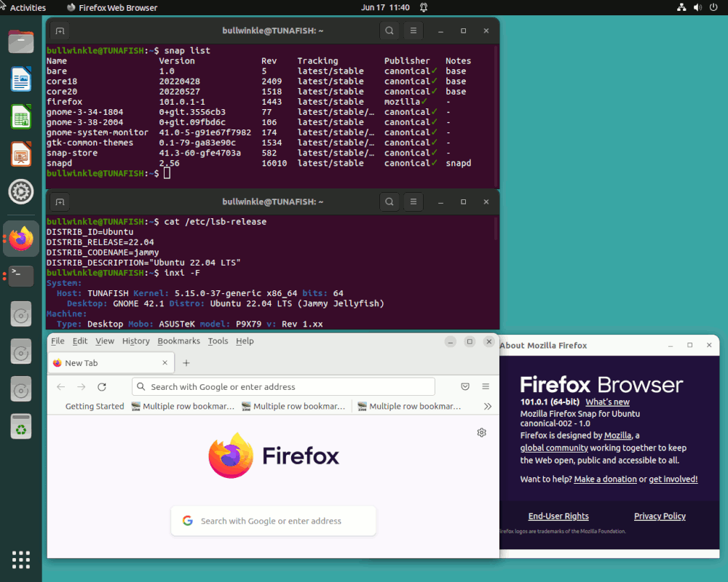
Task: Open Firefox Bookmarks menu
Action: coord(179,341)
